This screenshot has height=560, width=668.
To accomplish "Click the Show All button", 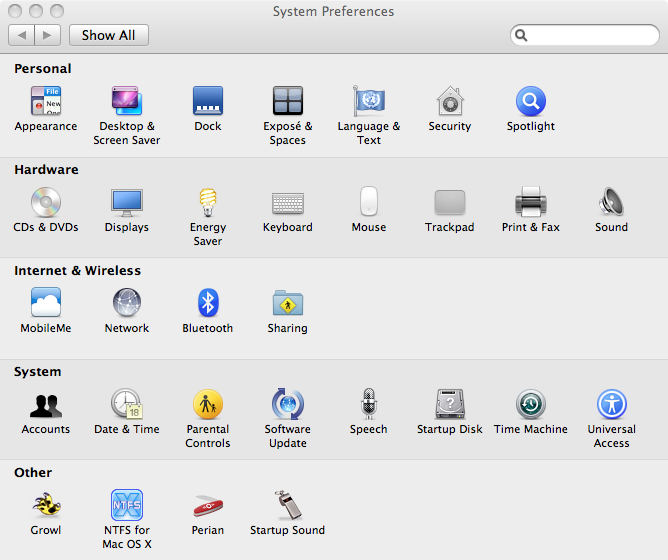I will (x=109, y=35).
